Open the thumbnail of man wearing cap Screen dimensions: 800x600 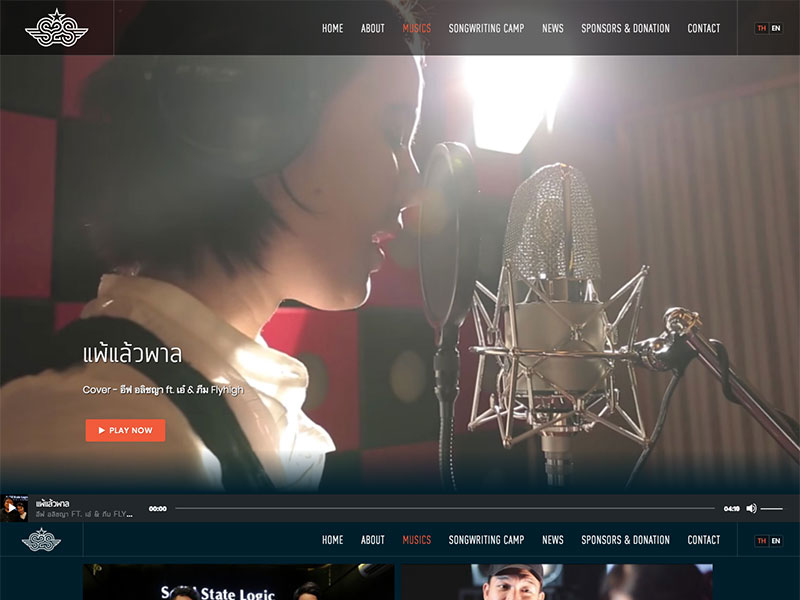[557, 582]
